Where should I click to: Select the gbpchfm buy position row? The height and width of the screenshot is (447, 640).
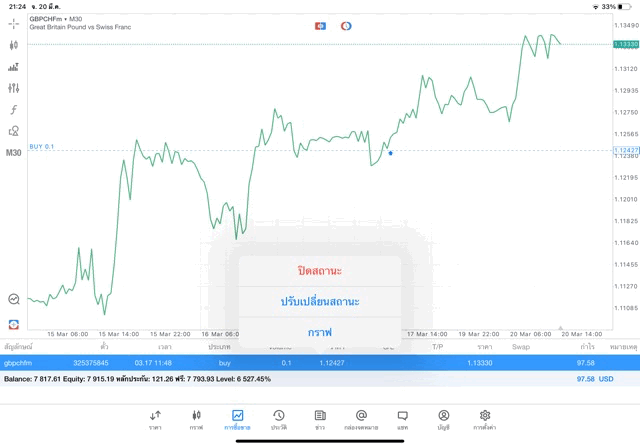point(320,363)
